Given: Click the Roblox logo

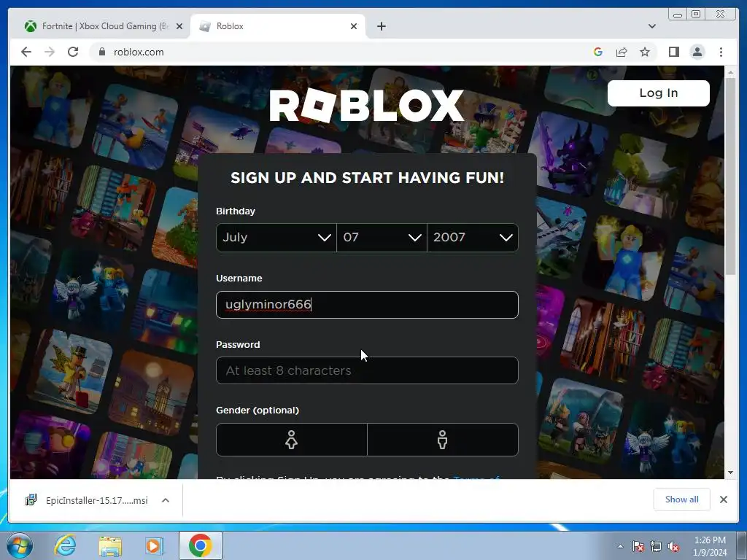Looking at the screenshot, I should point(366,105).
